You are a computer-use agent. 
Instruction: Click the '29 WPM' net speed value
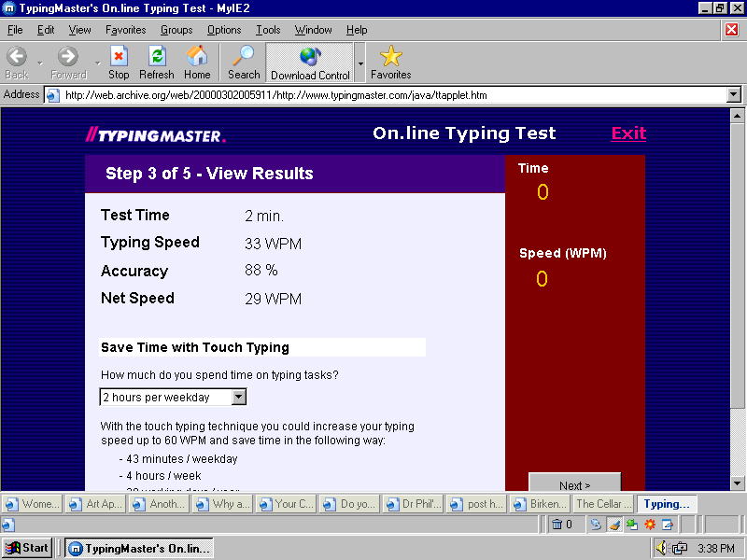(x=273, y=299)
